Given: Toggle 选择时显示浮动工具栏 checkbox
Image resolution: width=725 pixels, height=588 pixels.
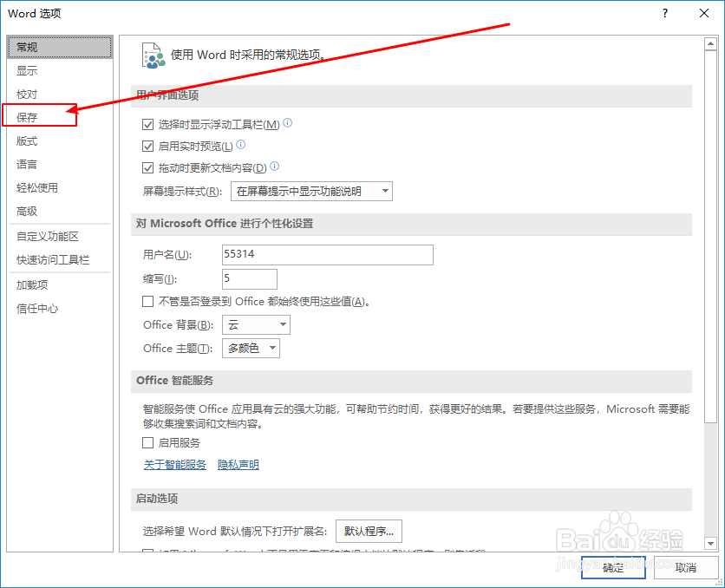Looking at the screenshot, I should [148, 124].
